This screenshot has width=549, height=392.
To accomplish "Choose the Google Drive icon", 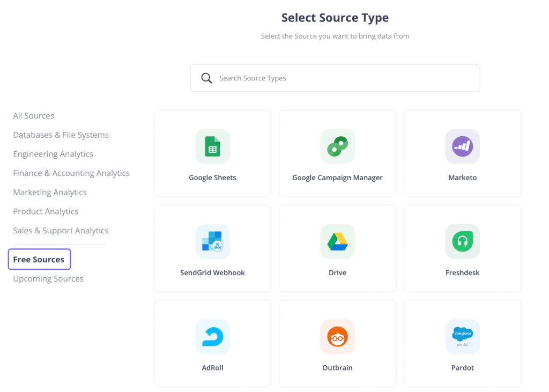I will (337, 241).
